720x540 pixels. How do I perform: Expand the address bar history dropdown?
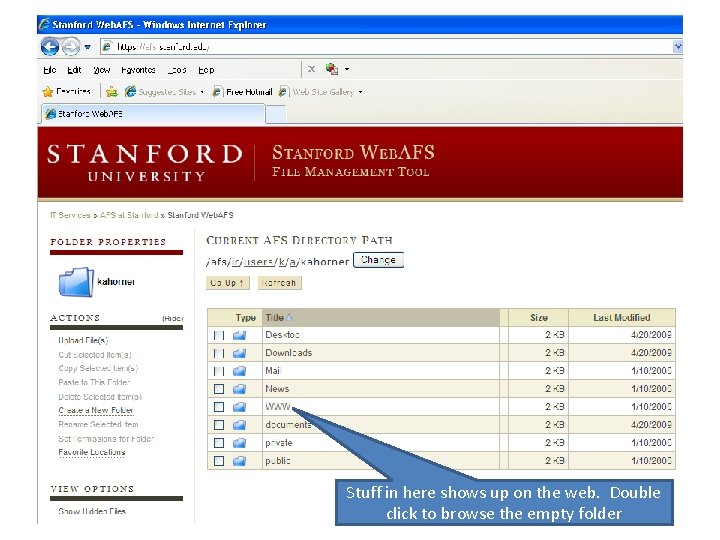(x=678, y=46)
